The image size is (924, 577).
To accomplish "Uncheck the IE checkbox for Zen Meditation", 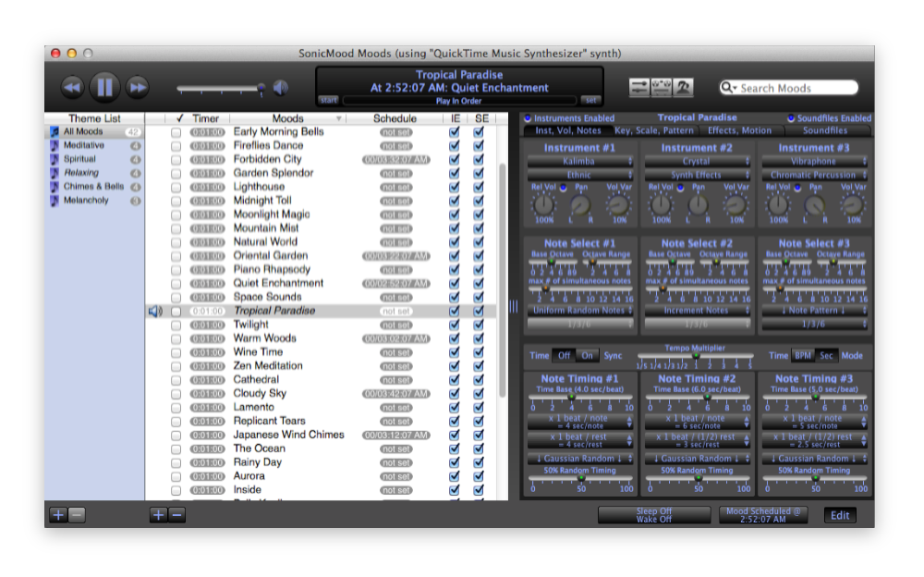I will 454,366.
